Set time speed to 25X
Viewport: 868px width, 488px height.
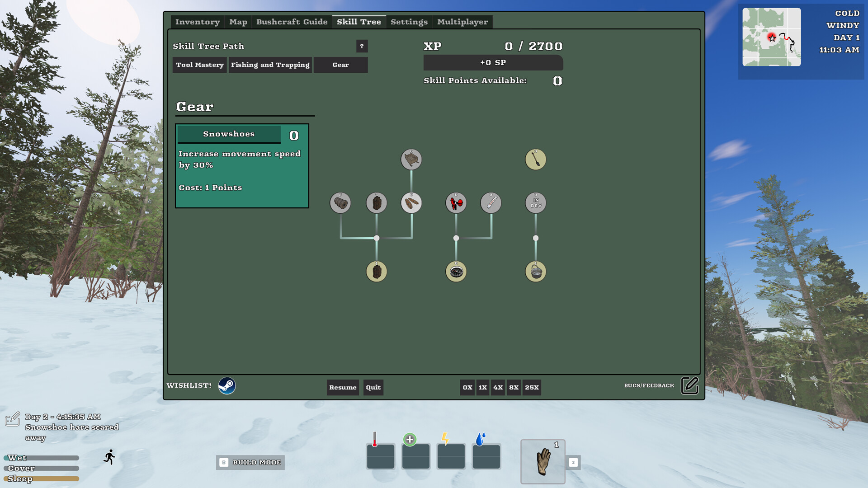[x=532, y=387]
